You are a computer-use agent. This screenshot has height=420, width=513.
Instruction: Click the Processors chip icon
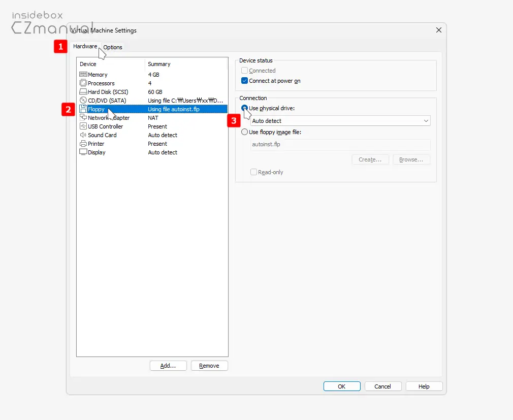[x=83, y=83]
